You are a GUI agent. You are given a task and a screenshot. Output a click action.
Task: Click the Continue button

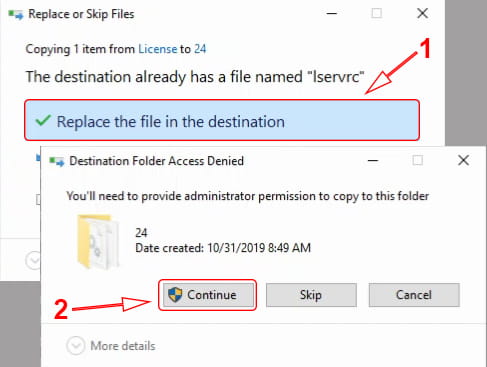208,295
